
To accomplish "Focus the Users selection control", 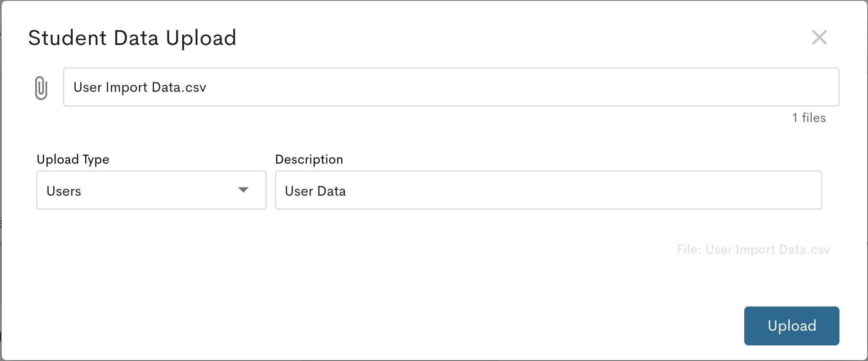I will (151, 190).
